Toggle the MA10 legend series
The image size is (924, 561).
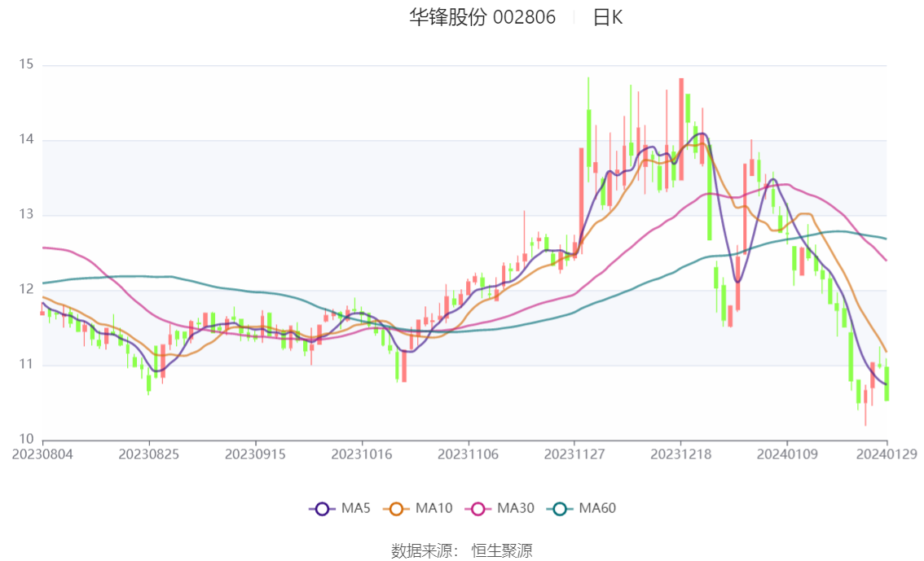tap(418, 508)
